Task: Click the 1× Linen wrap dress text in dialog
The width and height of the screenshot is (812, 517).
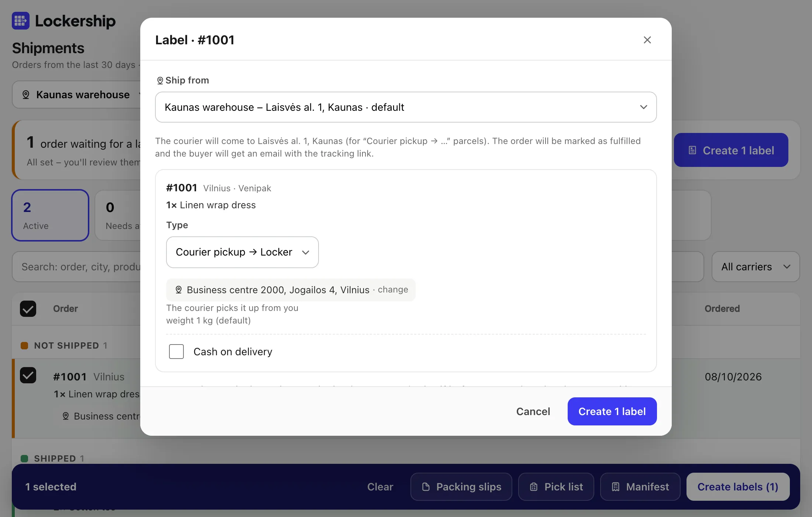Action: pyautogui.click(x=211, y=205)
